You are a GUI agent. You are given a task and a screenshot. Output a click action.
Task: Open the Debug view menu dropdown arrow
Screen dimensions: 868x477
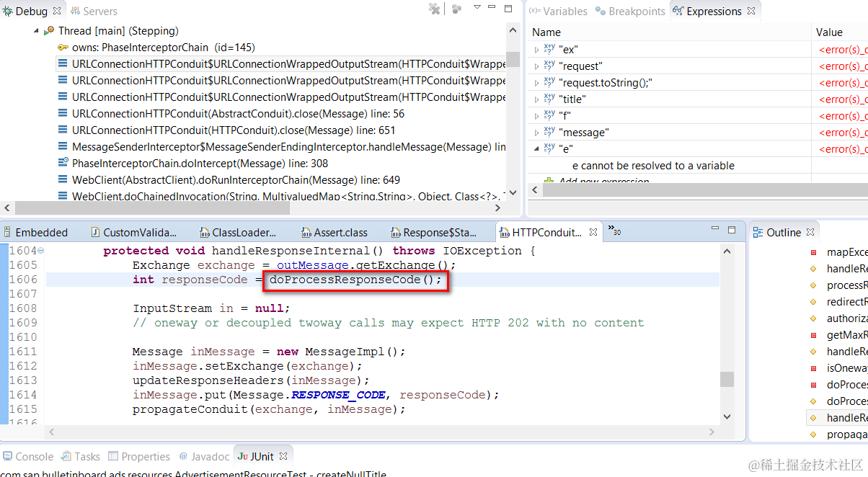point(477,7)
